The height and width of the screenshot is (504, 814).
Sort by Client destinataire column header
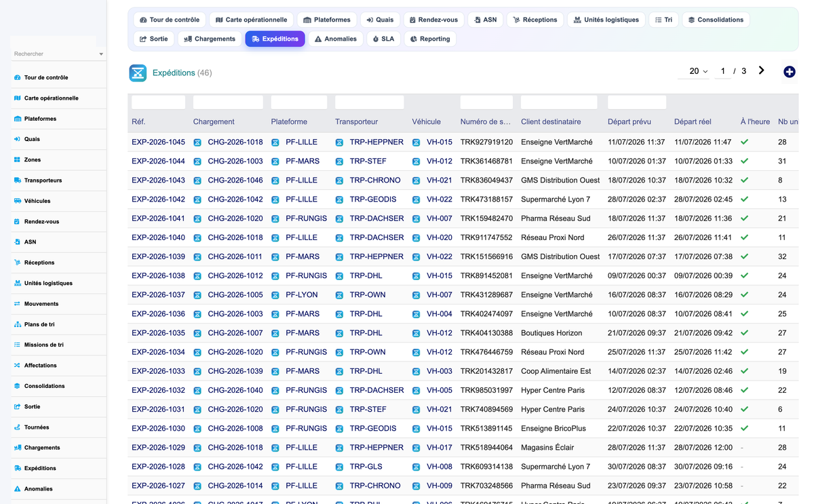tap(551, 122)
